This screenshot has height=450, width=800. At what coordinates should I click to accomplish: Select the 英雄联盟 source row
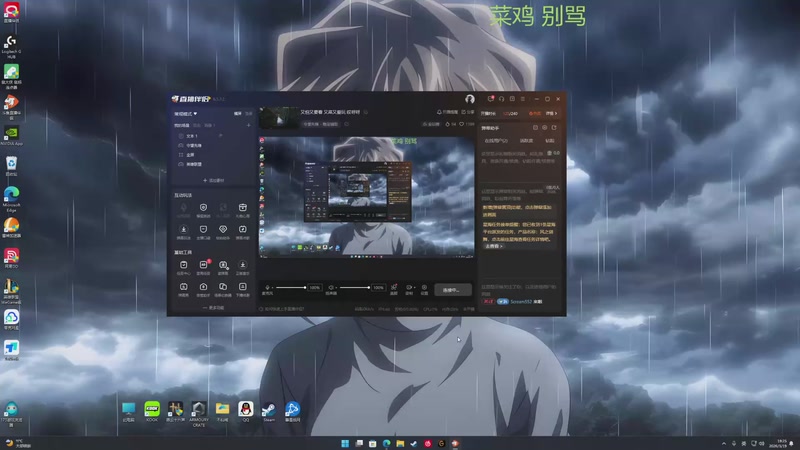click(x=213, y=164)
